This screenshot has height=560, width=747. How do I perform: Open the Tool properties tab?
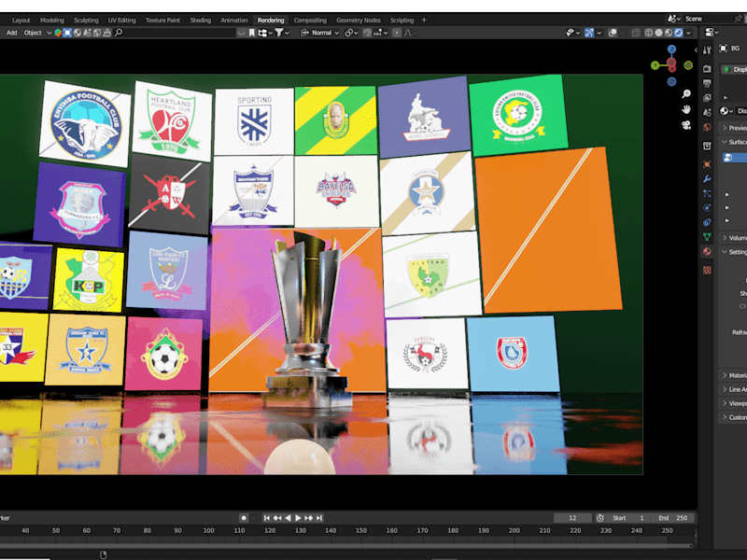coord(707,50)
